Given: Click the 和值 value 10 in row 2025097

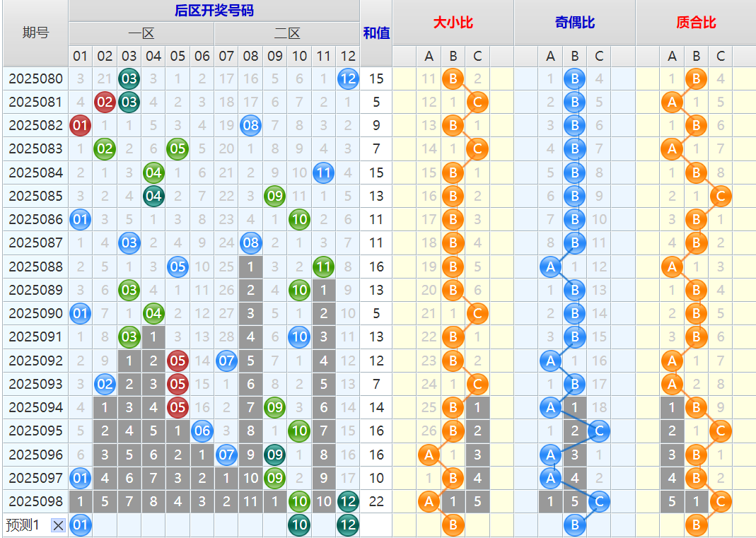Looking at the screenshot, I should click(x=376, y=478).
